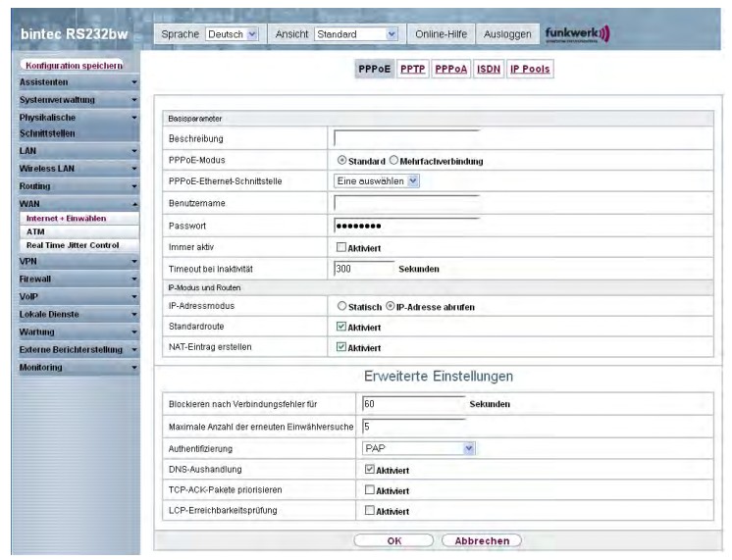Expand the VPN menu
Screen dimensions: 732x560
click(78, 262)
